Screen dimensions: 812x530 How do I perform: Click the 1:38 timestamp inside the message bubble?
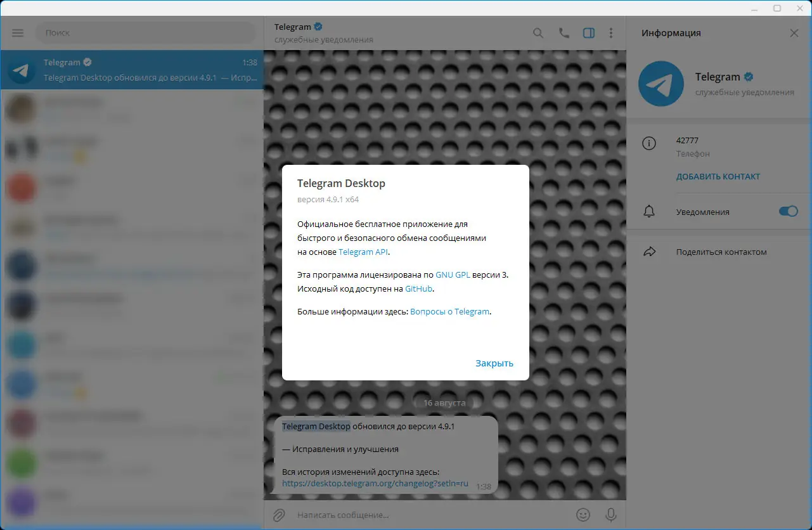[x=484, y=486]
